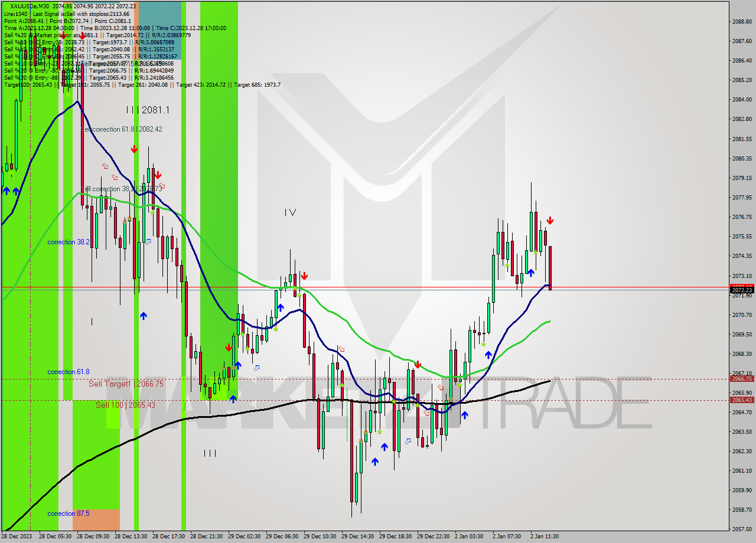
Task: Select the blue 'correction 61.8' label
Action: pos(69,372)
